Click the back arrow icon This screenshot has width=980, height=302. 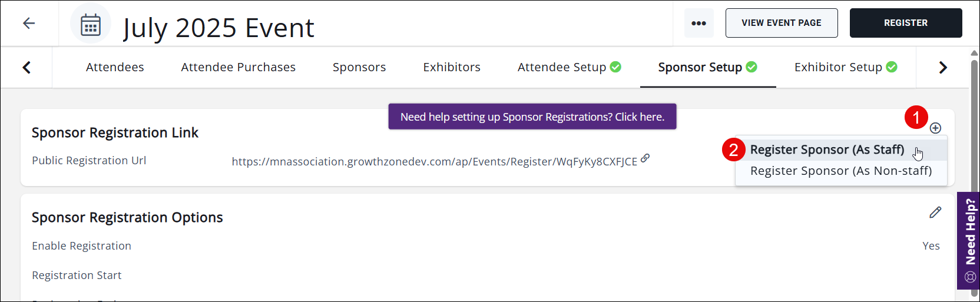pos(29,23)
